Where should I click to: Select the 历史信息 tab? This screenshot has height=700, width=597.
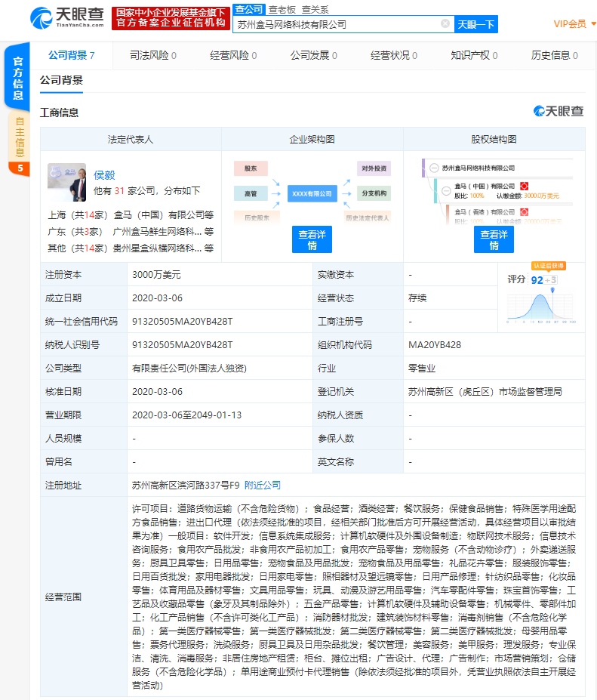[x=555, y=55]
